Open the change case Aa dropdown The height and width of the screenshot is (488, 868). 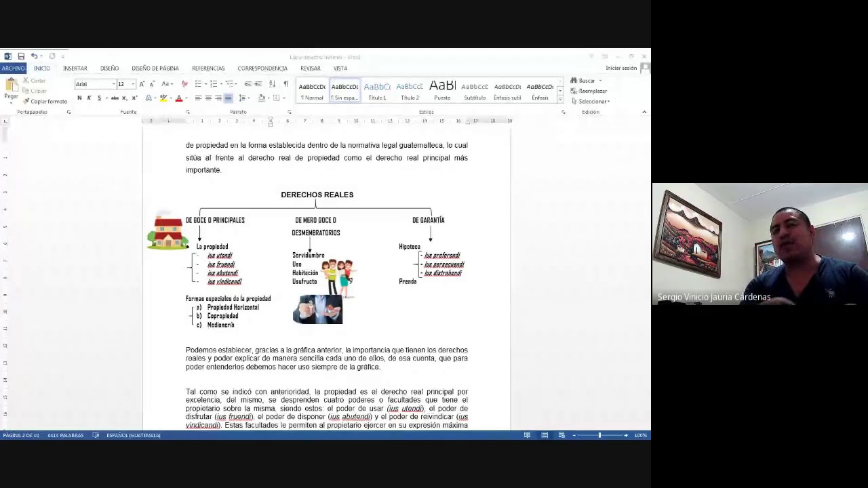click(166, 84)
